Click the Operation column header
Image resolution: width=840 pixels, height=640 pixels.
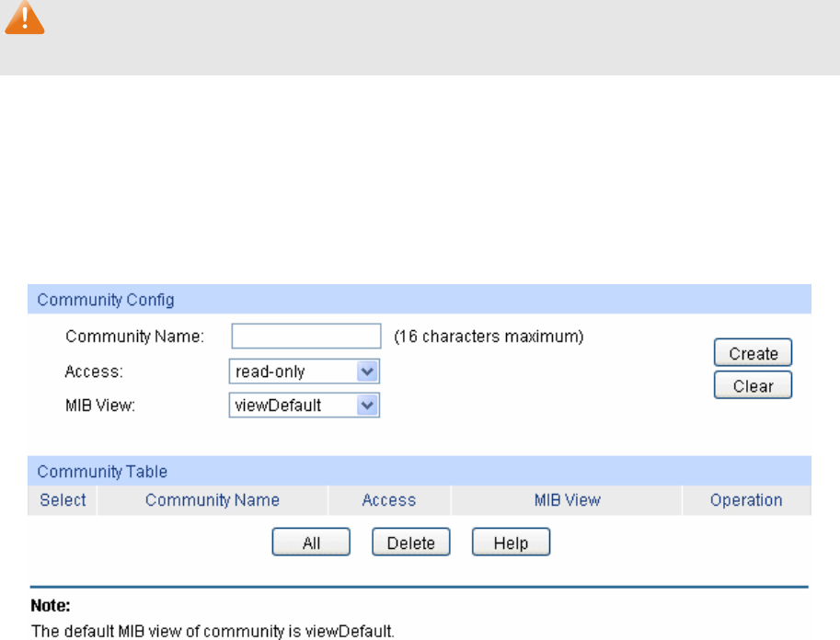(746, 500)
